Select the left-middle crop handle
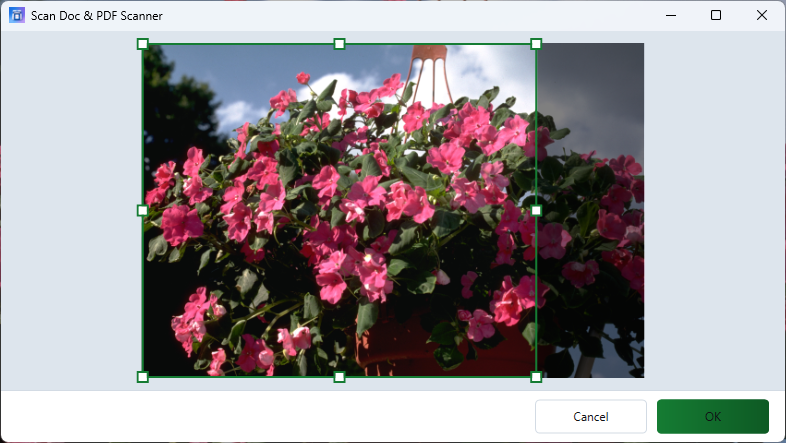Viewport: 786px width, 443px height. coord(142,210)
